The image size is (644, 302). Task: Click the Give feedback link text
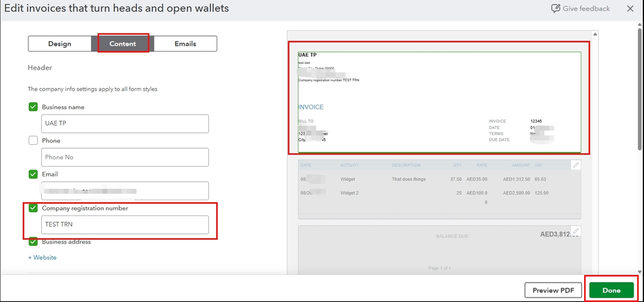point(586,8)
